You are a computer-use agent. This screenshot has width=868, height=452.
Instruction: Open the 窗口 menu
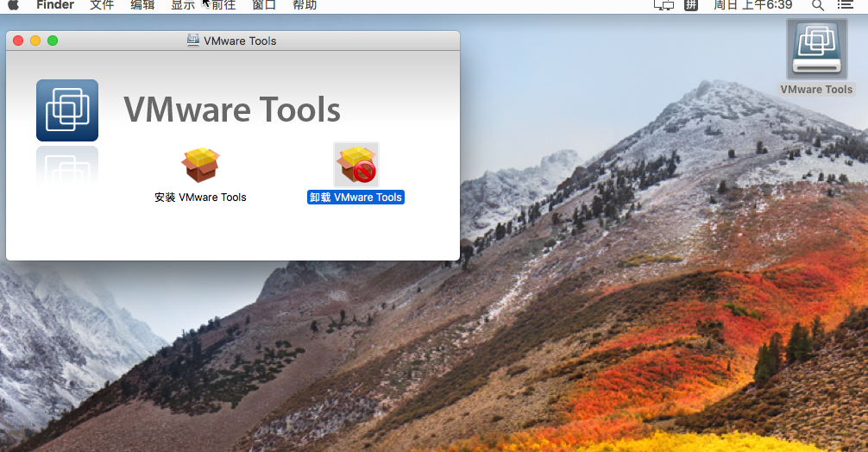tap(264, 5)
